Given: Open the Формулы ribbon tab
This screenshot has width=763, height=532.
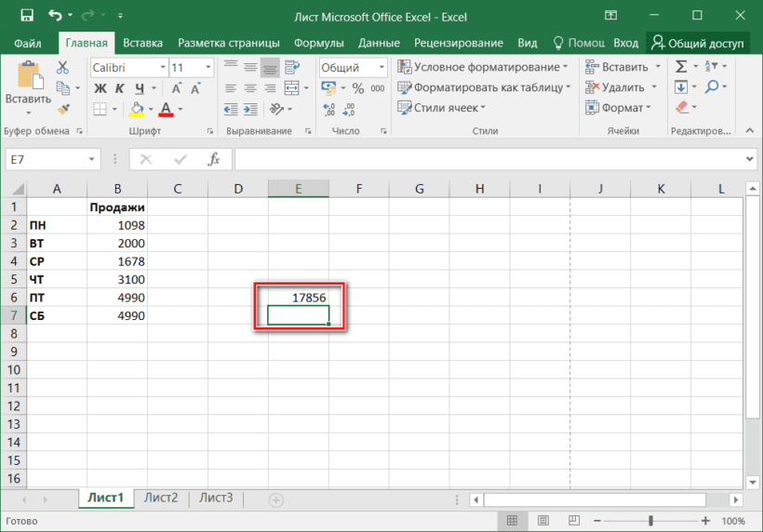Looking at the screenshot, I should pos(319,44).
